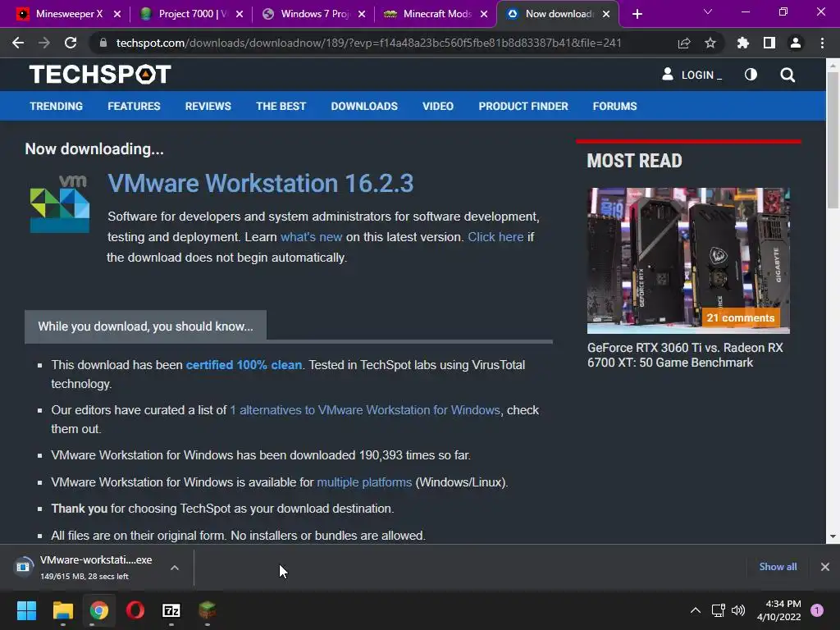
Task: Close the downloads bar
Action: pos(825,567)
